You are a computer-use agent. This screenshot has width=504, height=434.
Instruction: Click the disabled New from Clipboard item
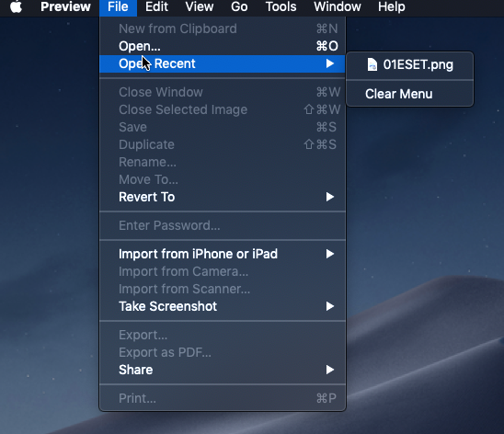click(x=223, y=29)
